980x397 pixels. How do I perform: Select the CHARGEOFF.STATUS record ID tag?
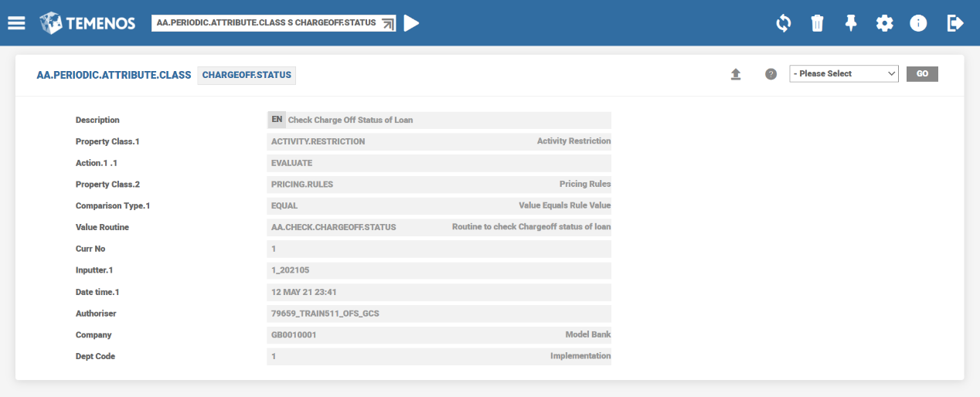click(247, 75)
